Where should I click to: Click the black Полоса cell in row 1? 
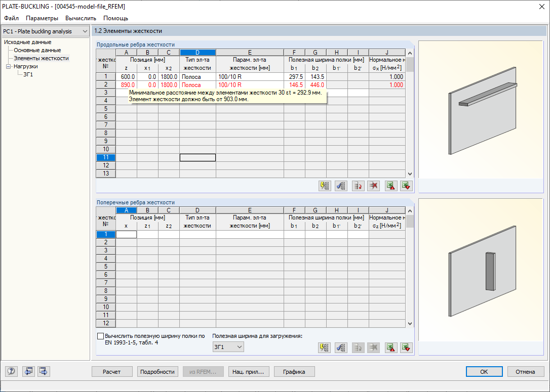point(198,77)
